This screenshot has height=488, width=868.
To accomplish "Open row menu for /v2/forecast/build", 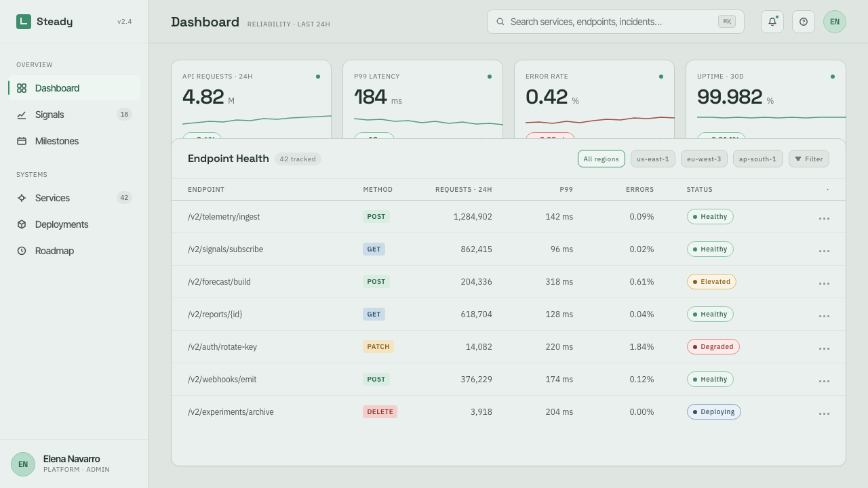I will coord(824,283).
